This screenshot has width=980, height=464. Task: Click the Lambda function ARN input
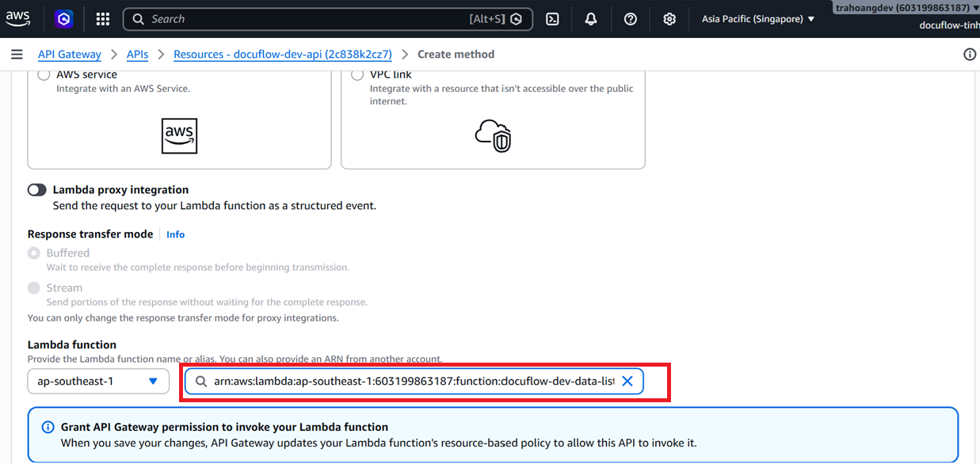(414, 382)
